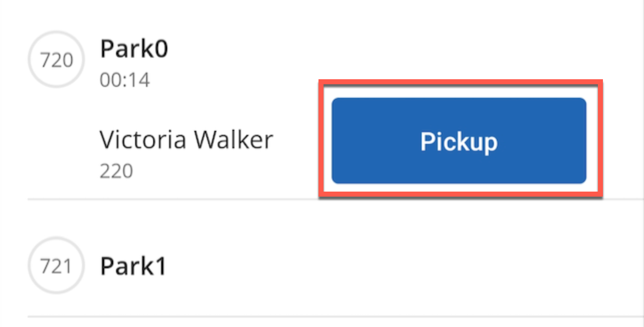The width and height of the screenshot is (644, 327).
Task: Select the parked caller entry for extension 220
Action: pyautogui.click(x=186, y=153)
